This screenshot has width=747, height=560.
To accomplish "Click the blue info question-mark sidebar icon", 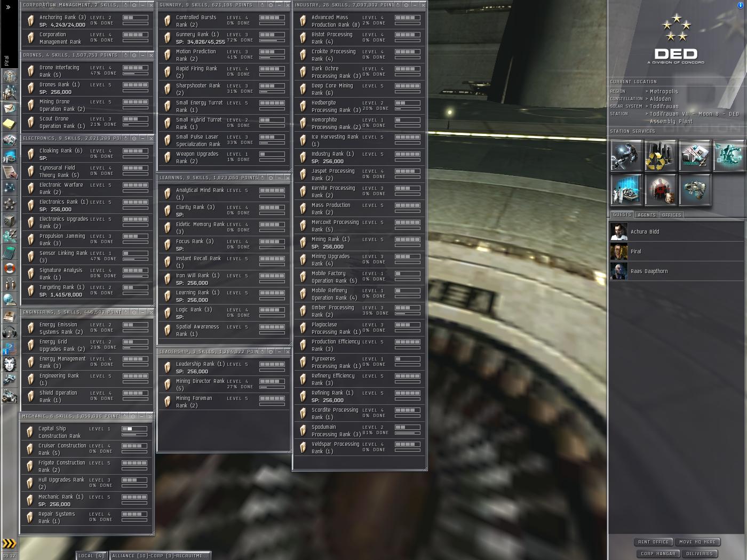I will click(10, 348).
